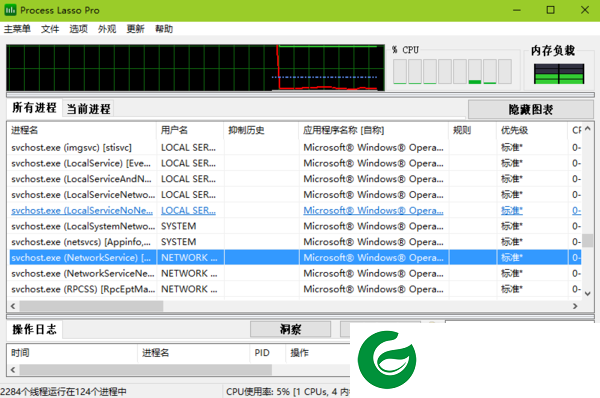Select the svchost.exe (netsvcs) [Appinfo,... row
Screen dimensions: 600x398
(x=295, y=241)
